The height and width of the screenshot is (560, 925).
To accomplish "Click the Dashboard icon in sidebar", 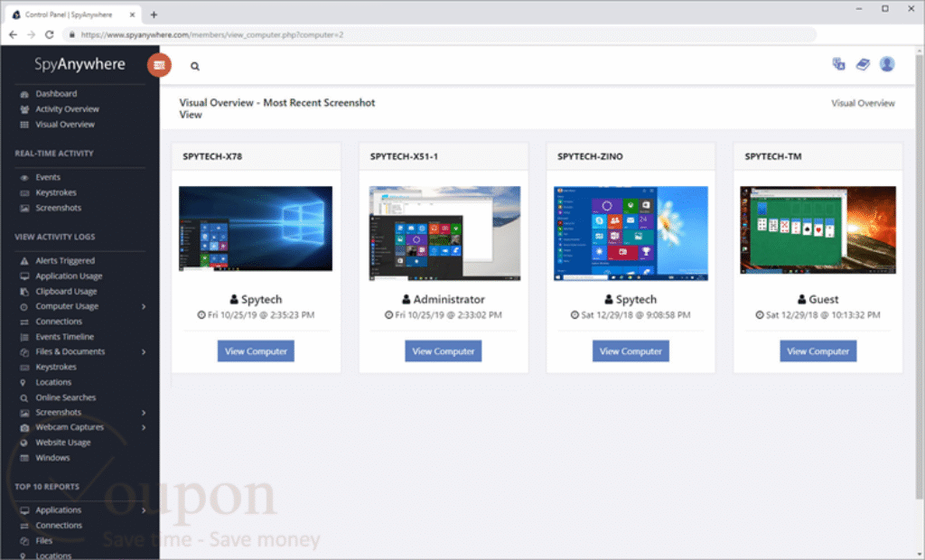I will pos(24,94).
